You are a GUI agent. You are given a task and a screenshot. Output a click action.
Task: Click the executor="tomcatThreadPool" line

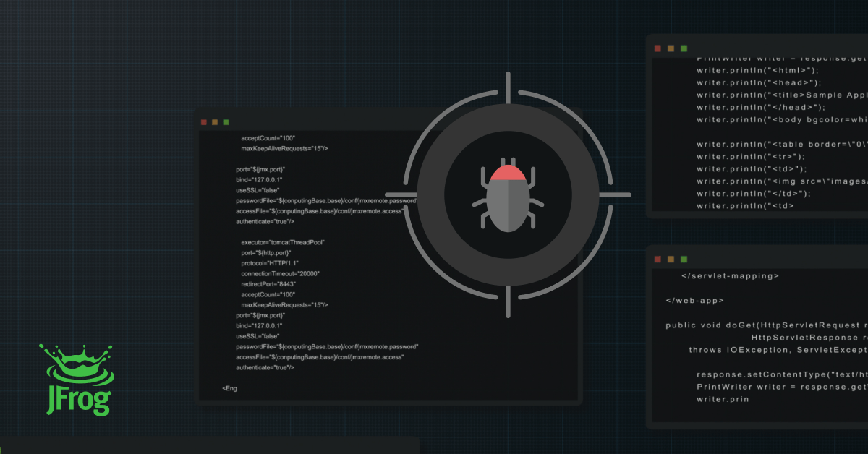click(x=283, y=242)
